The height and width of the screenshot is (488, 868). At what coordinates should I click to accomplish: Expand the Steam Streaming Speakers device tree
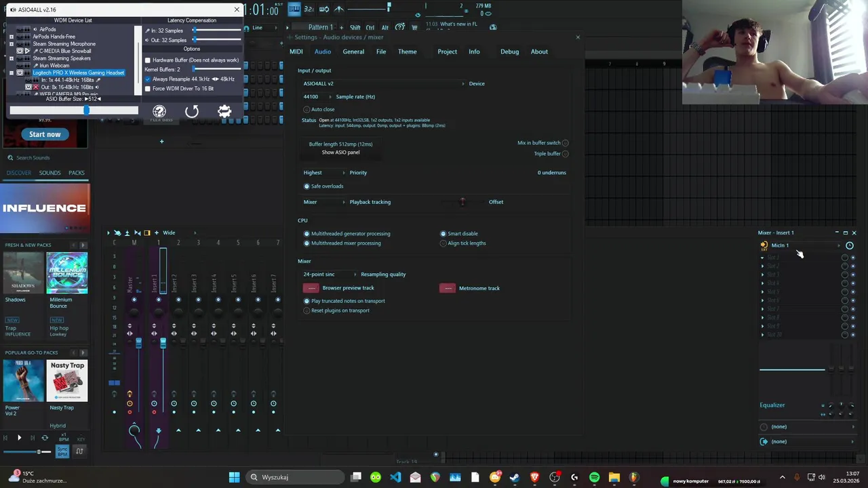[x=11, y=58]
